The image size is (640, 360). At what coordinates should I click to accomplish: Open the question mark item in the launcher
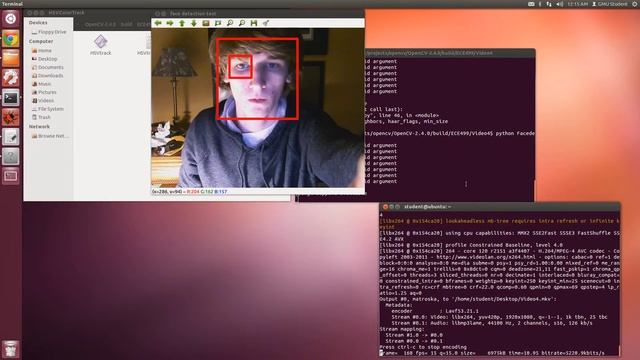tap(11, 156)
